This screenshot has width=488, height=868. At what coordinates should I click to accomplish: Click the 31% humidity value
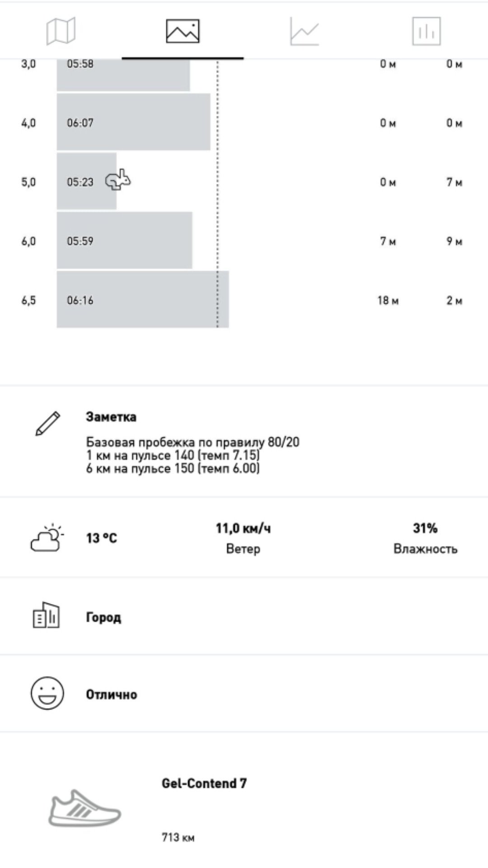pyautogui.click(x=425, y=528)
